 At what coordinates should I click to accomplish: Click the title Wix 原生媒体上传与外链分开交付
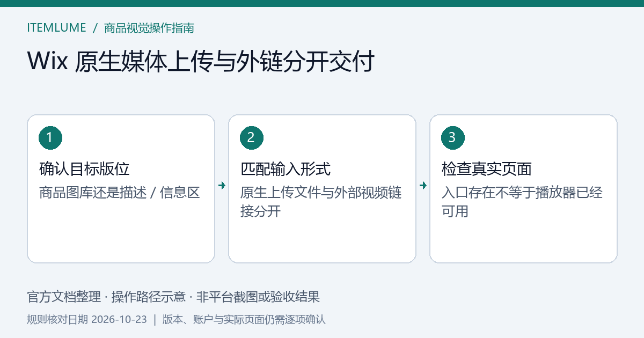(200, 62)
